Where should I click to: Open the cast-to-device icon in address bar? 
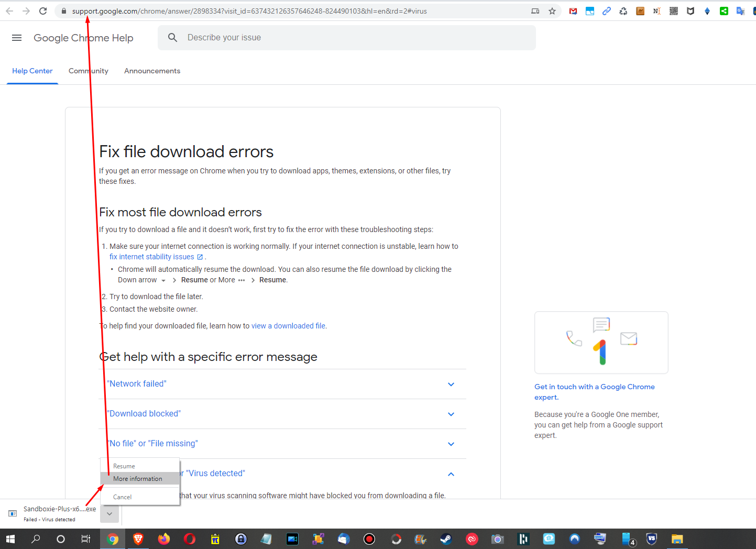pyautogui.click(x=535, y=10)
